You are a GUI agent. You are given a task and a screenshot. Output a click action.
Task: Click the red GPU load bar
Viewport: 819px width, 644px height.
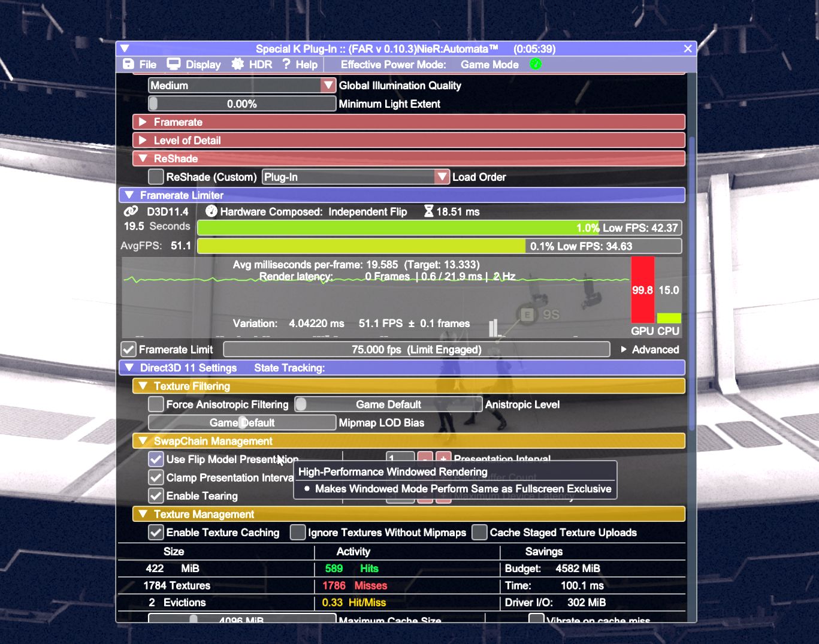(642, 290)
